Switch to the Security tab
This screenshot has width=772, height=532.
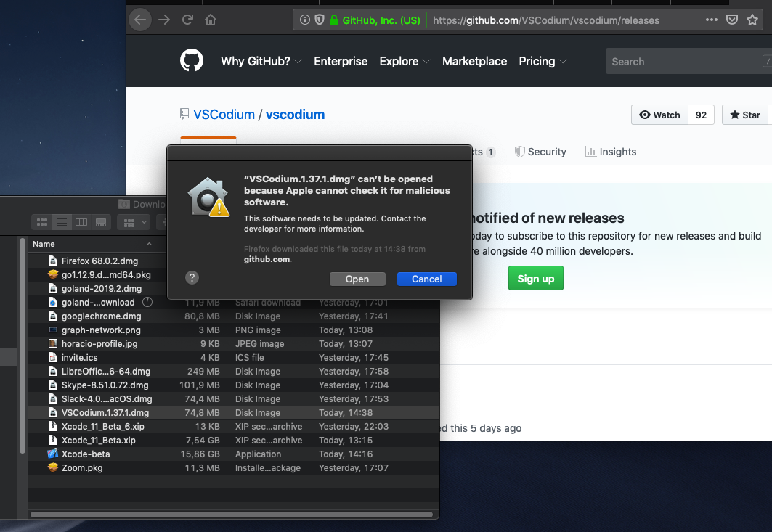point(540,152)
